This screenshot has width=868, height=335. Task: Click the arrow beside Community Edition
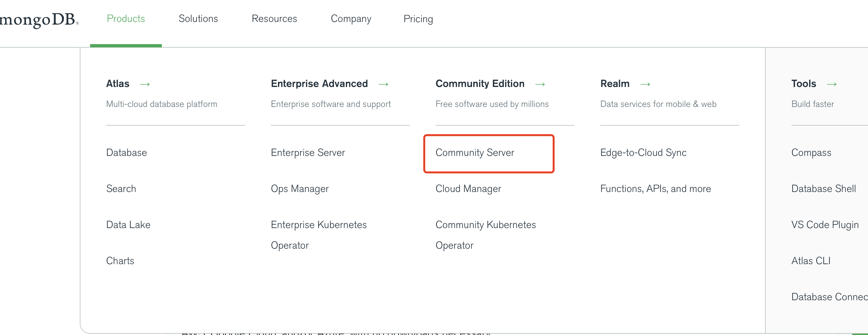click(540, 84)
